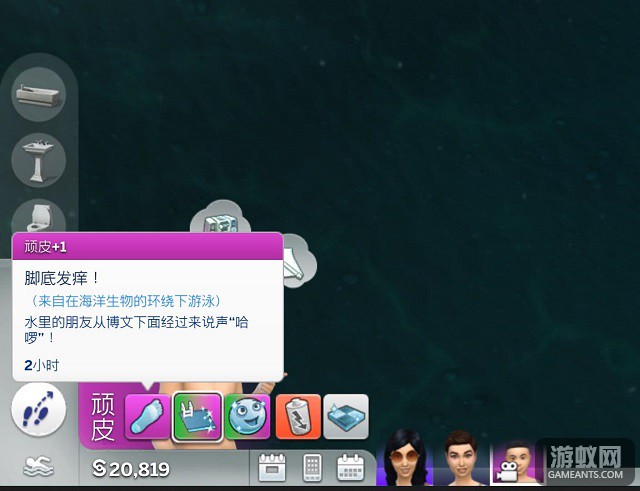Viewport: 640px width, 491px height.
Task: Open the monthly calendar icon
Action: [x=351, y=467]
